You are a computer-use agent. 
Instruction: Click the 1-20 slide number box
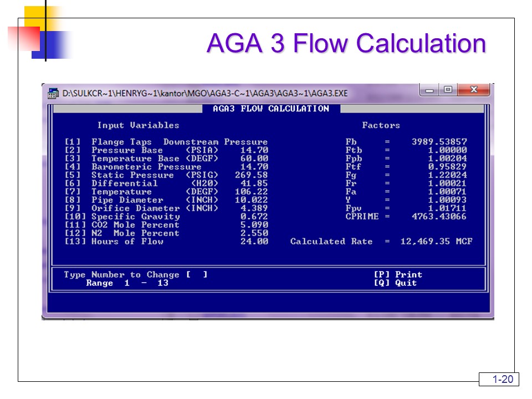pyautogui.click(x=500, y=379)
